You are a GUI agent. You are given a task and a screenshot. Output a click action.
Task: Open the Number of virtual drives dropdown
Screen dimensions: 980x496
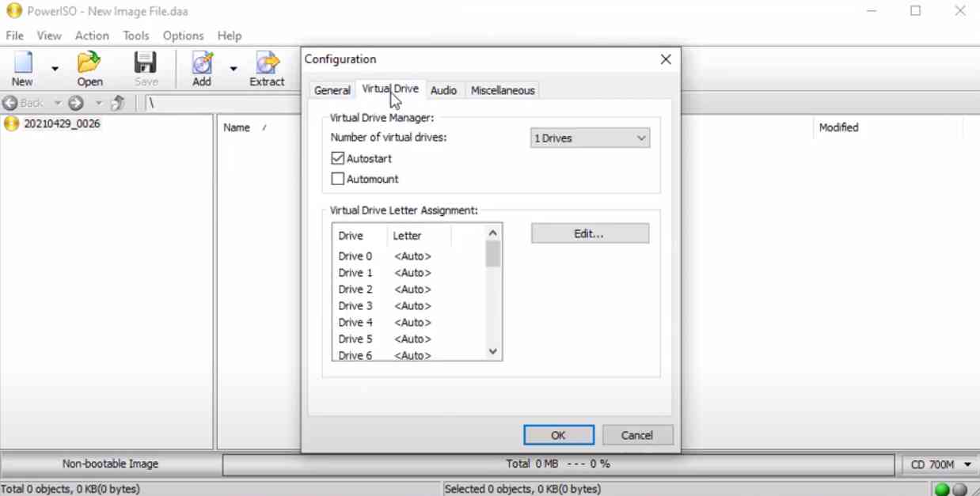(x=590, y=138)
